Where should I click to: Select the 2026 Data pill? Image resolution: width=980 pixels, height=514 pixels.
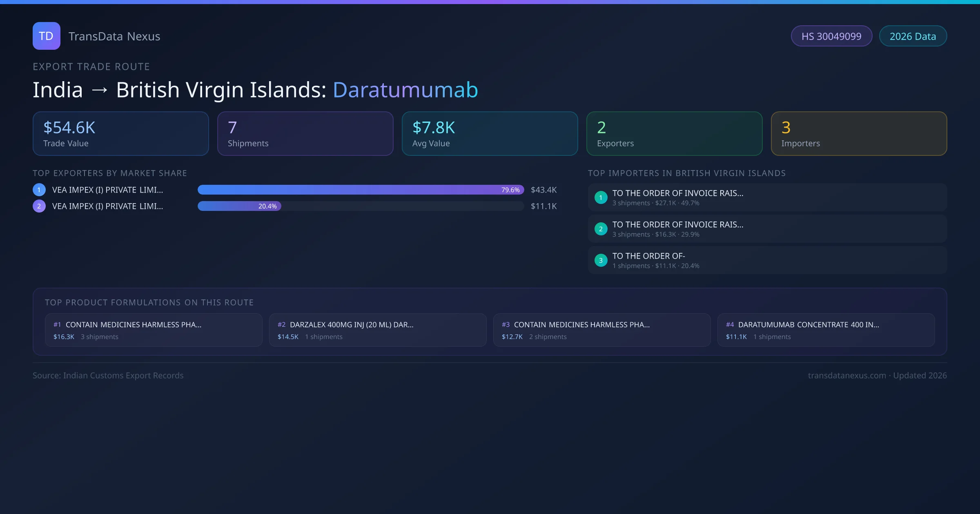913,36
